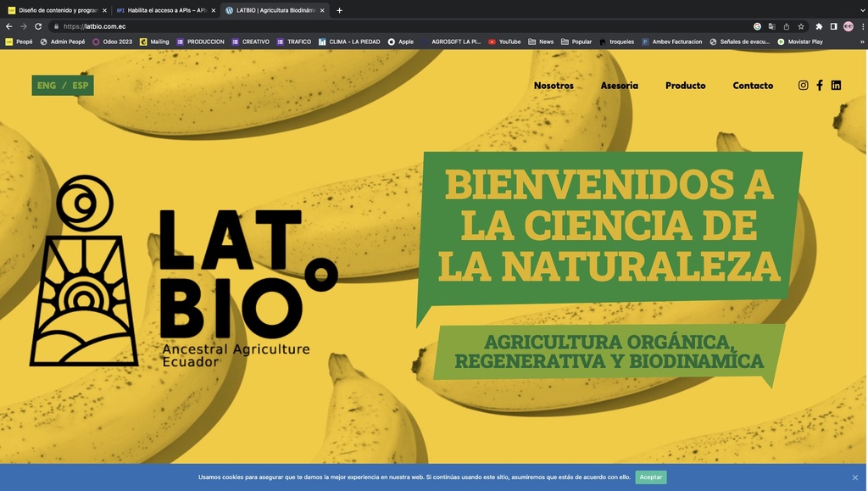Show hidden bookmarks with the double chevron
Image resolution: width=868 pixels, height=491 pixels.
pyautogui.click(x=862, y=42)
